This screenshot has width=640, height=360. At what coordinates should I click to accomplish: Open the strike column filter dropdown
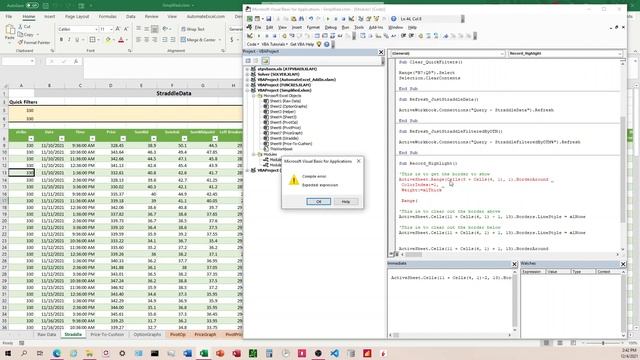click(x=31, y=139)
